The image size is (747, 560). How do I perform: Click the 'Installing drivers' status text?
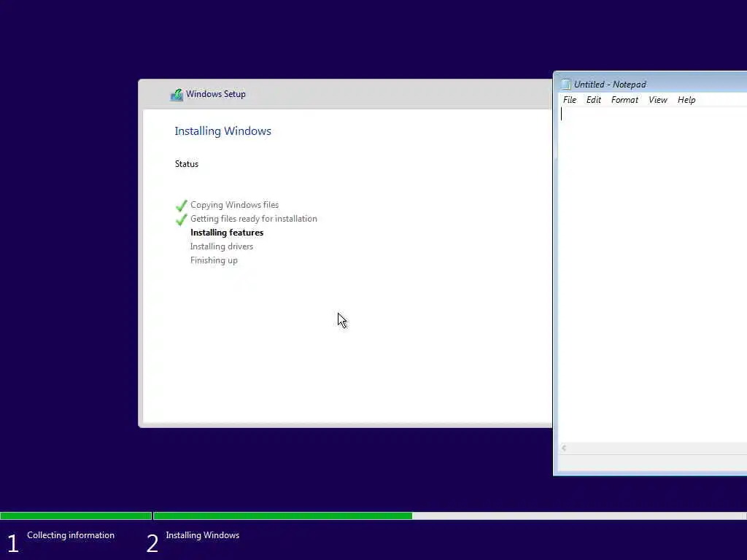[x=222, y=246]
